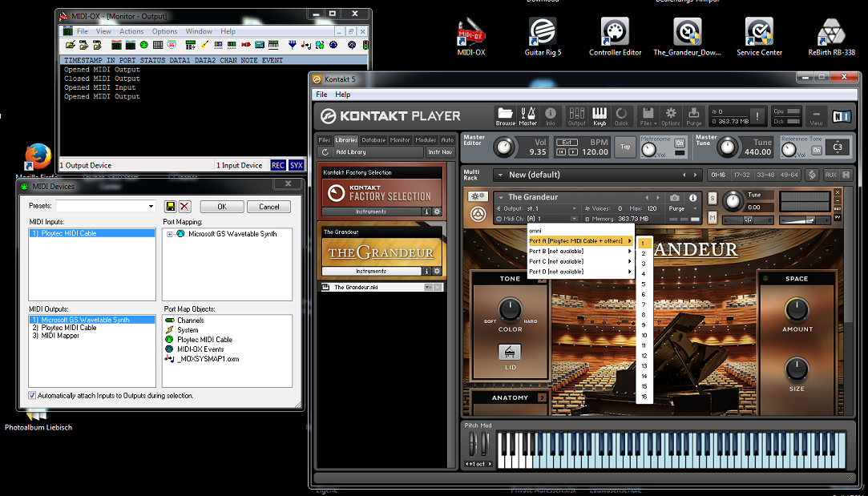Toggle Automatically attach Inputs to Outputs checkbox

pos(32,395)
